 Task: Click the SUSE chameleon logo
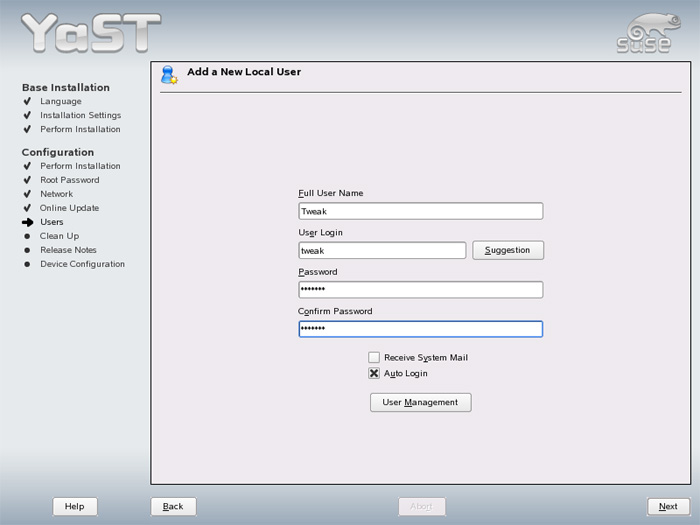pyautogui.click(x=648, y=33)
